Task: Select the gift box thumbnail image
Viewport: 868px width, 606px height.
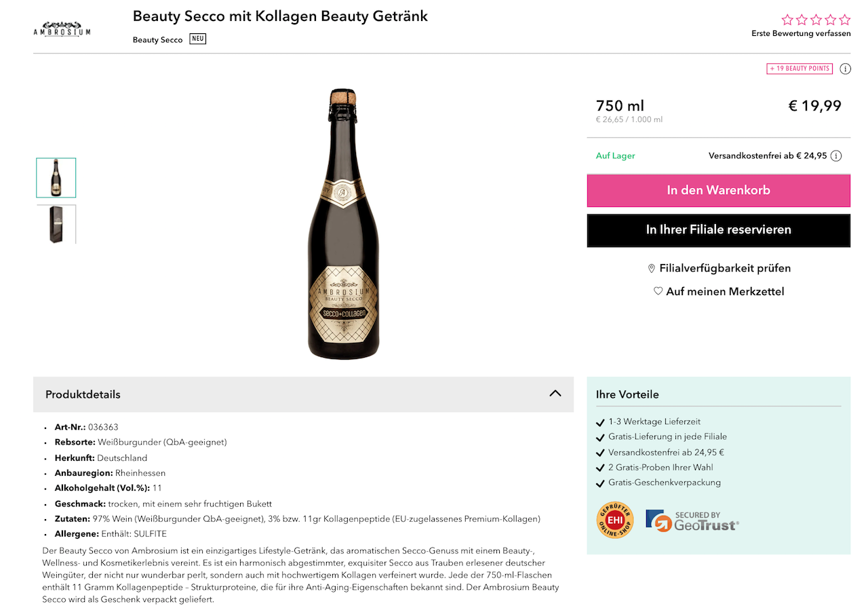Action: tap(56, 225)
